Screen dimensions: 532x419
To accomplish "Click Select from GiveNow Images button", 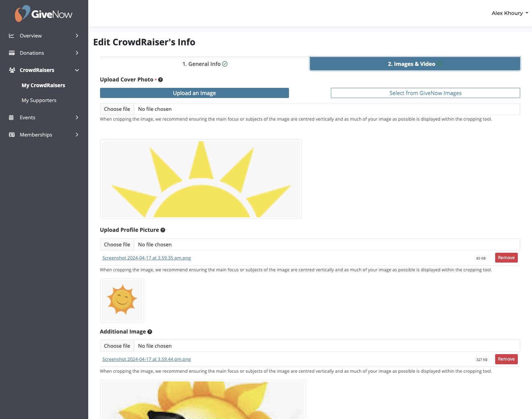I will click(x=425, y=93).
